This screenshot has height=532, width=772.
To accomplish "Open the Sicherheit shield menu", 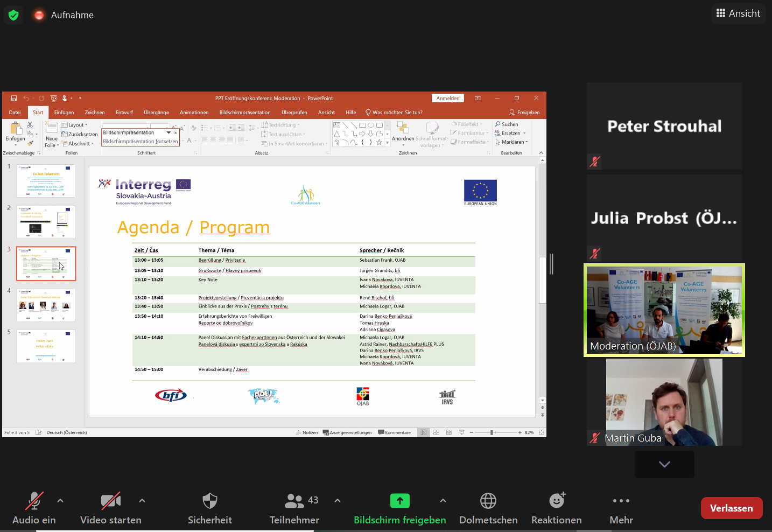I will pyautogui.click(x=210, y=508).
